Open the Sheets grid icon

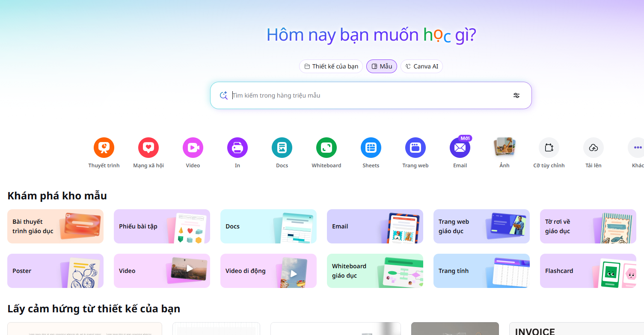(x=371, y=148)
